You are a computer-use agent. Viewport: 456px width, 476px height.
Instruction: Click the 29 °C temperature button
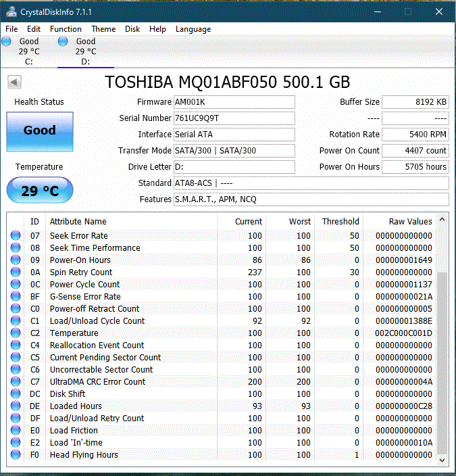point(39,191)
